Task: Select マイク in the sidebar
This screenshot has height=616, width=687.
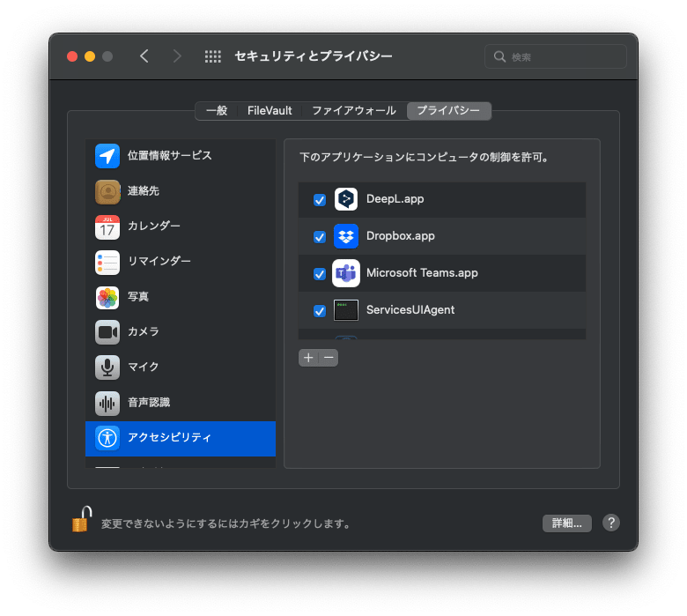Action: [x=181, y=367]
